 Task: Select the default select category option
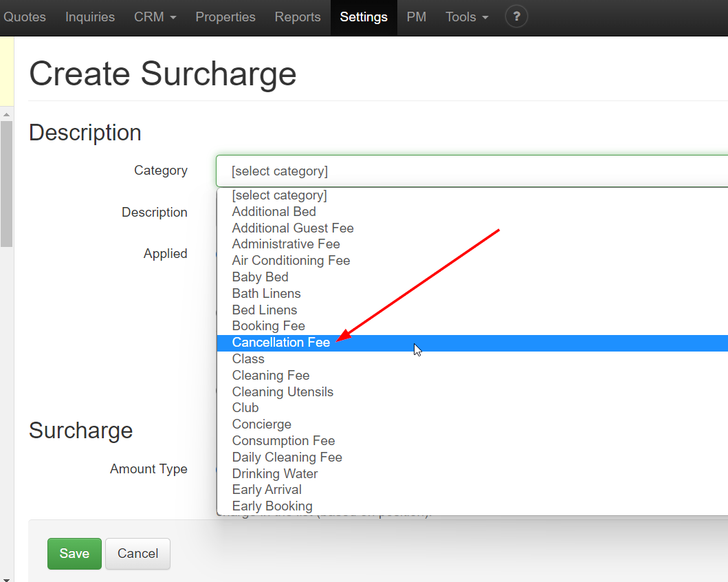[x=279, y=195]
